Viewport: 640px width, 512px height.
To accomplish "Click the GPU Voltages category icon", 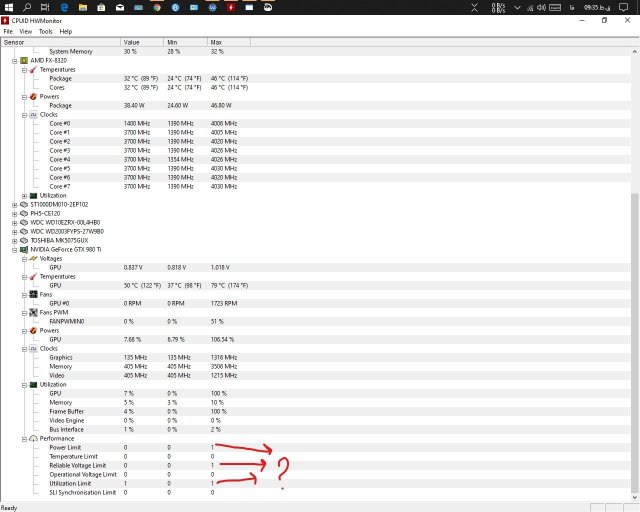I will 32,258.
